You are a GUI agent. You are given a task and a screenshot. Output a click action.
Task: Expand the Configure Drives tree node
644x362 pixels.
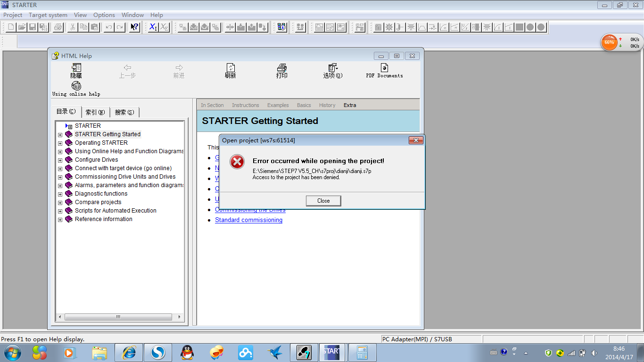click(60, 160)
